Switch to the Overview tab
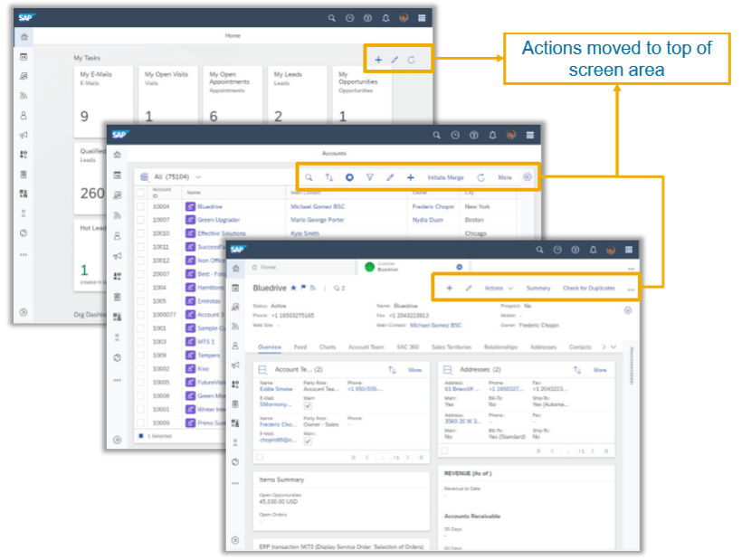The width and height of the screenshot is (742, 560). [x=270, y=347]
